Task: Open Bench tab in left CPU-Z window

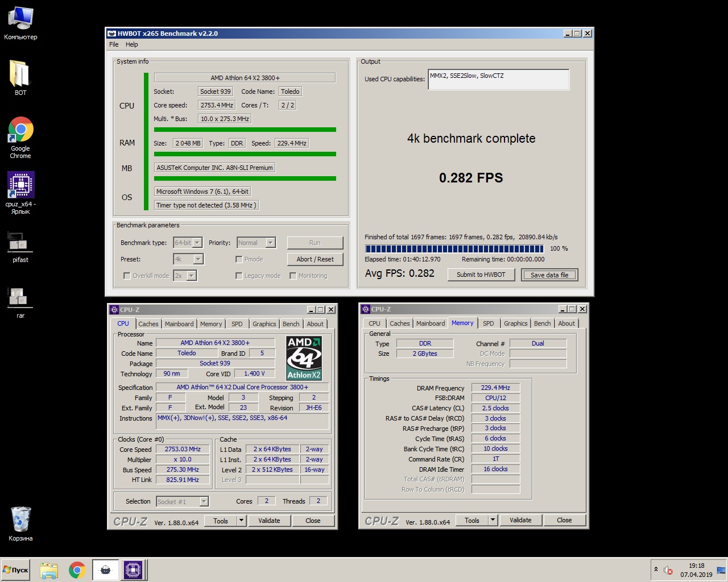Action: tap(291, 324)
